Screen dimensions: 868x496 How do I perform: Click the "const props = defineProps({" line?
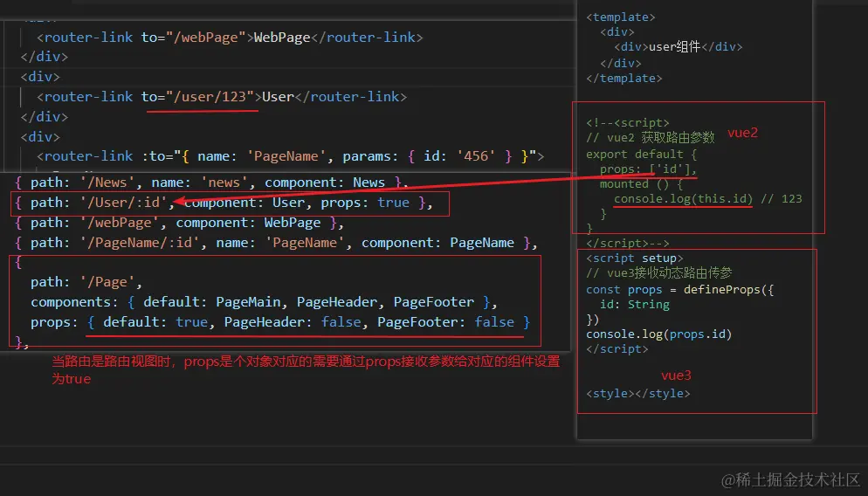[x=679, y=290]
